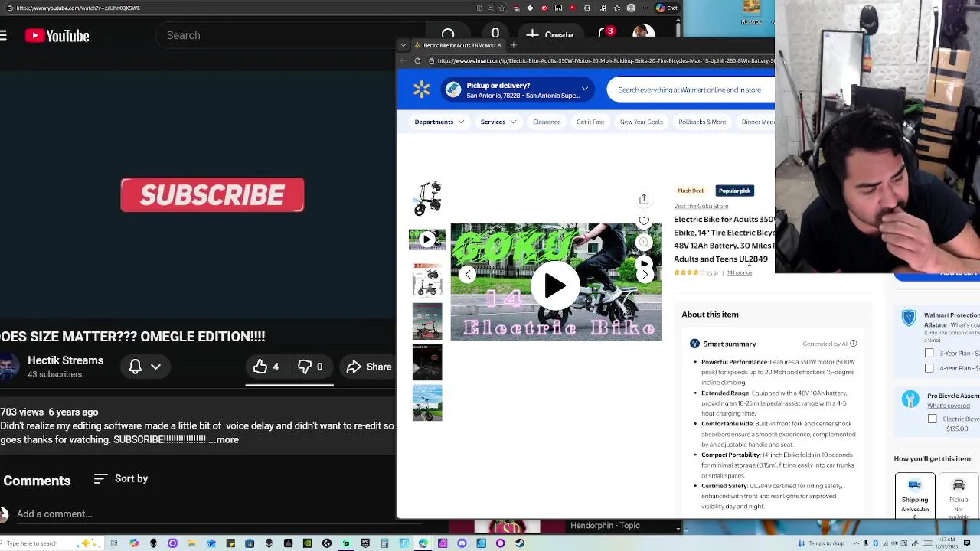The width and height of the screenshot is (980, 551).
Task: Click the Walmart spark logo
Action: click(x=421, y=90)
